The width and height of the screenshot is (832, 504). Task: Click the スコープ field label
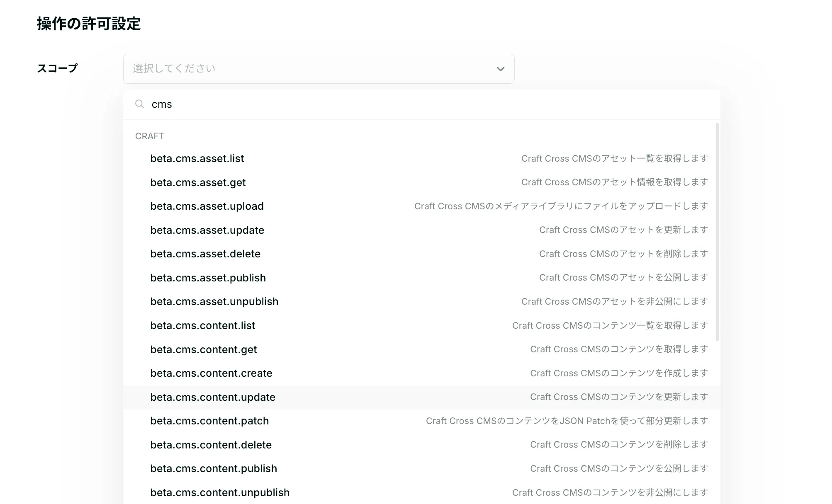click(57, 68)
